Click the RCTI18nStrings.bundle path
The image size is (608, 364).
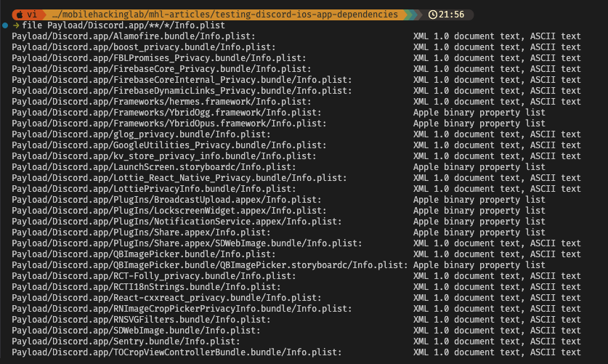pyautogui.click(x=146, y=287)
